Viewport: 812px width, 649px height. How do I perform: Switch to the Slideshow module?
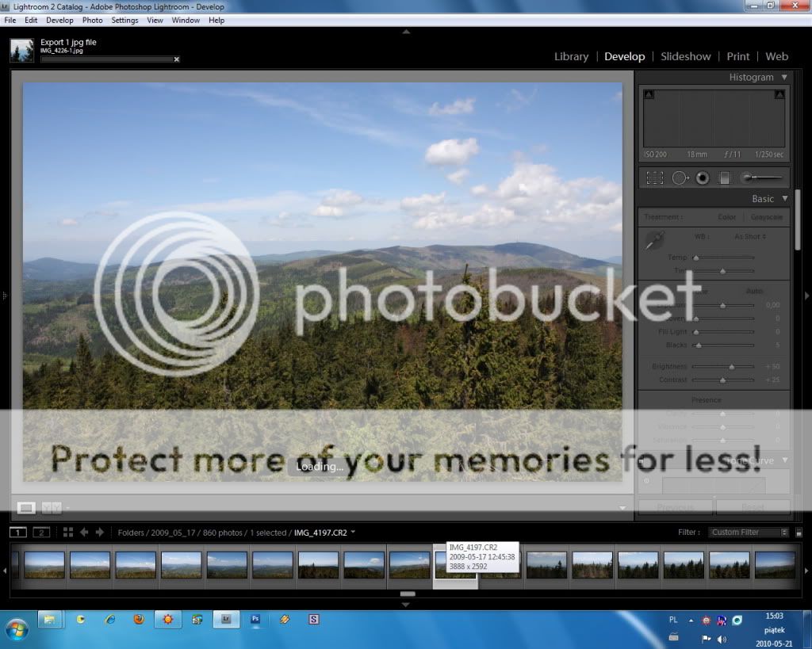(686, 56)
